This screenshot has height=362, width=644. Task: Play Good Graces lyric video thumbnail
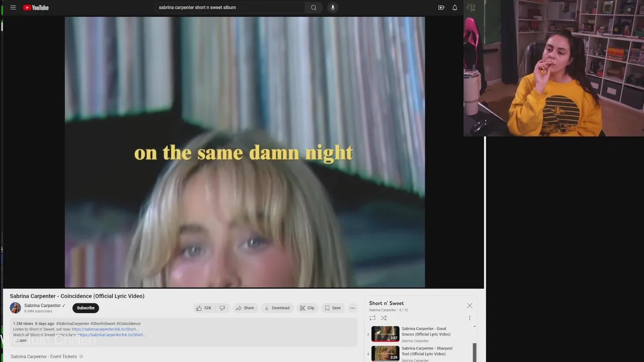point(385,334)
